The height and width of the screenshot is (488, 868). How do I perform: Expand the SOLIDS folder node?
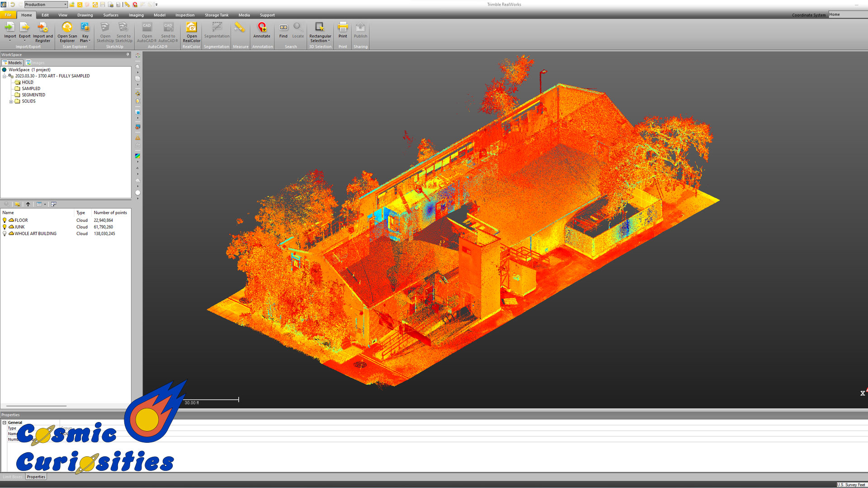[x=11, y=102]
